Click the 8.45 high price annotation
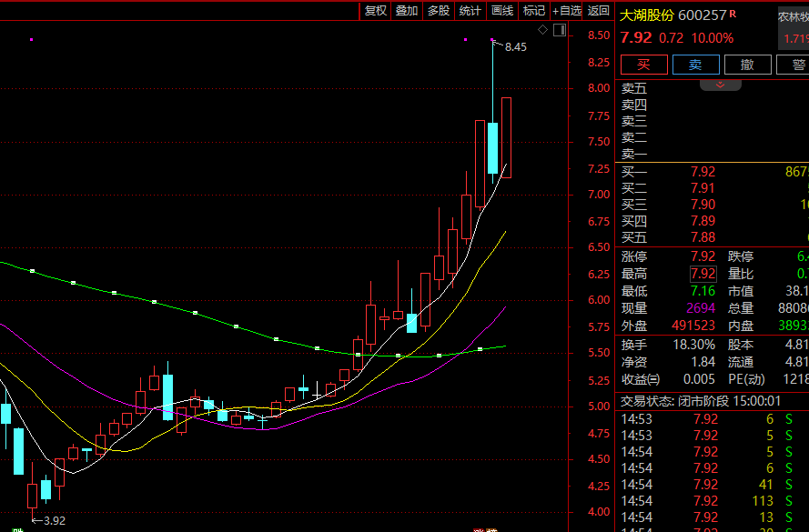The width and height of the screenshot is (809, 532). coord(515,47)
